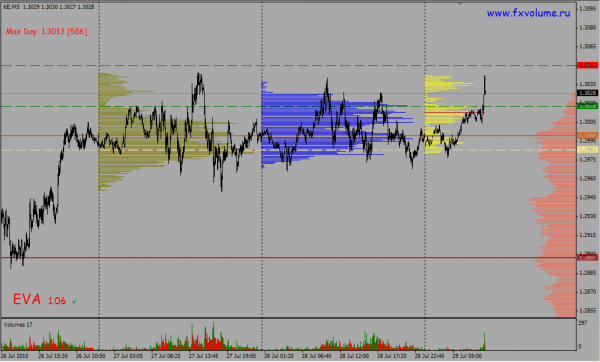Select the orange 1.2994 price level tag
Image resolution: width=600 pixels, height=362 pixels.
587,135
